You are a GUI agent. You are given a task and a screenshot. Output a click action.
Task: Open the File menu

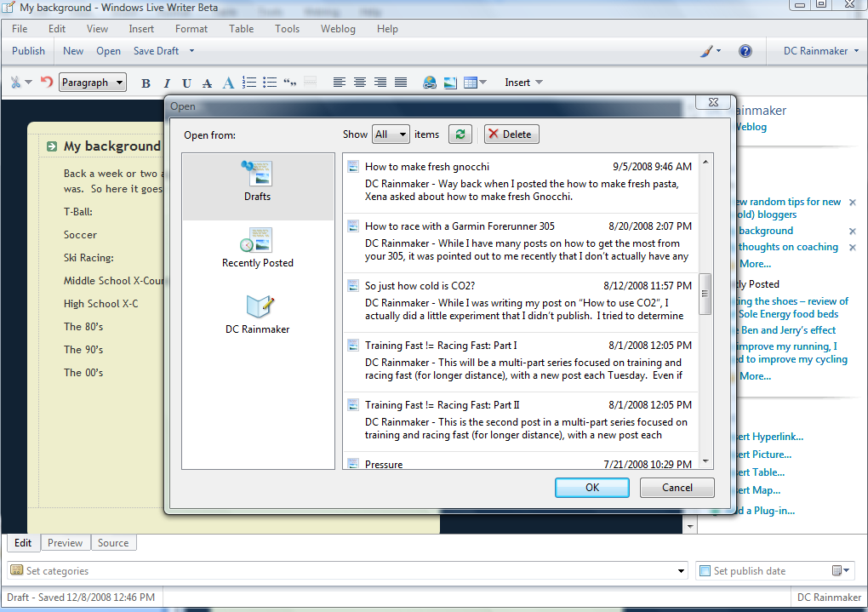click(20, 29)
